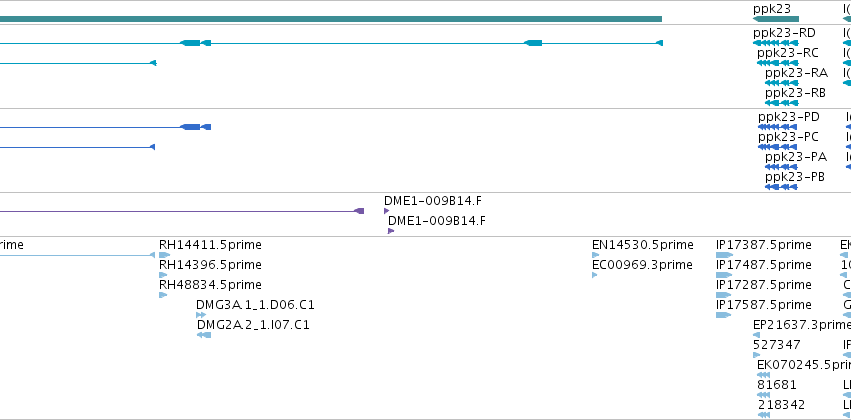The image size is (851, 420).
Task: Click the ppk23-RA transcript glyph
Action: (782, 83)
